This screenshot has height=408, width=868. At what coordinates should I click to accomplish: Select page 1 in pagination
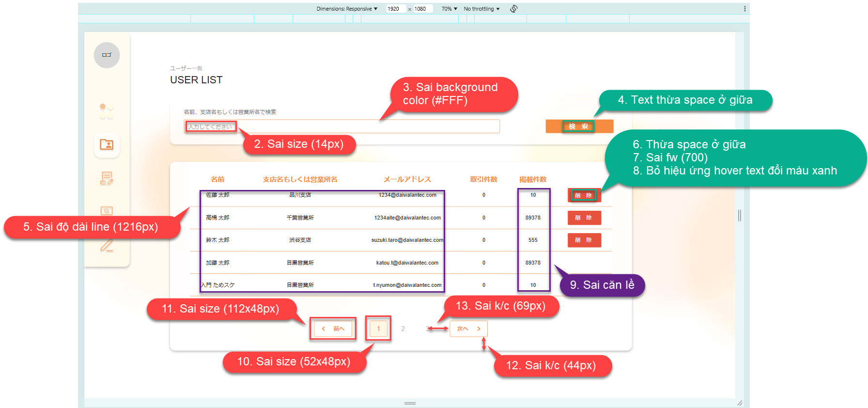378,329
